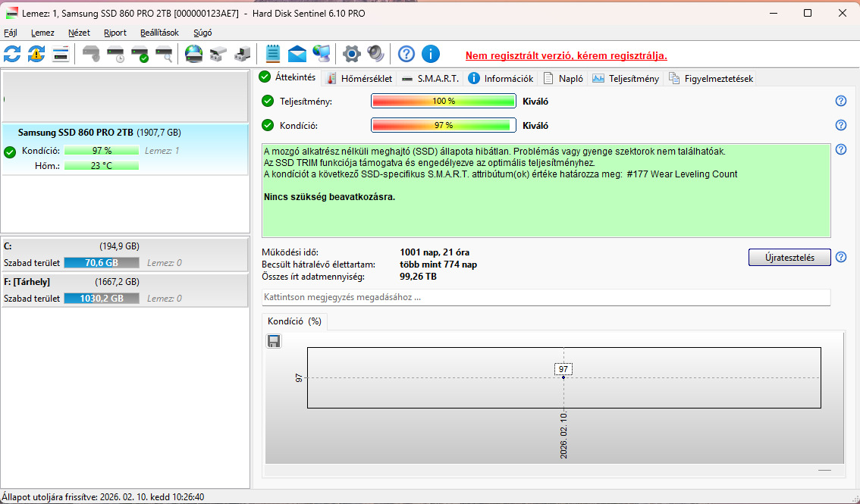The width and height of the screenshot is (860, 504).
Task: Open the Súgó menu
Action: click(202, 33)
